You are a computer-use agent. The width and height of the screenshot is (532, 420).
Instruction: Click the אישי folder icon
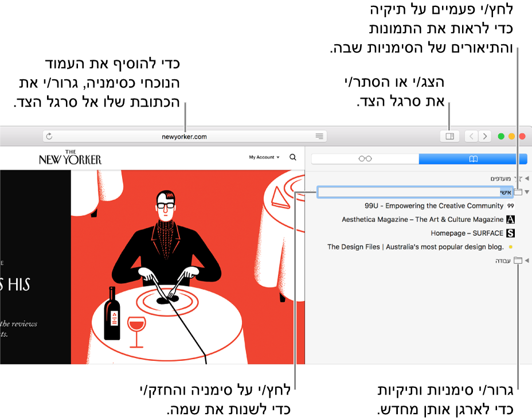click(x=518, y=192)
